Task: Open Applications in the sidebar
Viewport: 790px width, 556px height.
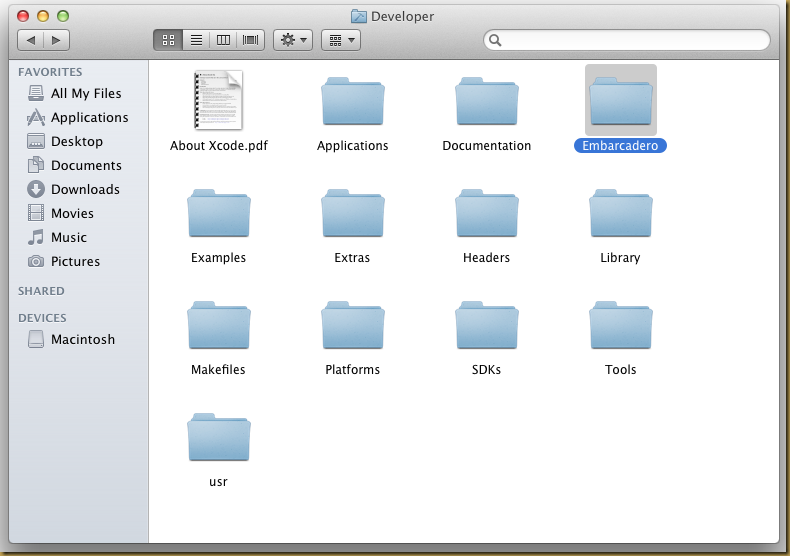Action: coord(89,117)
